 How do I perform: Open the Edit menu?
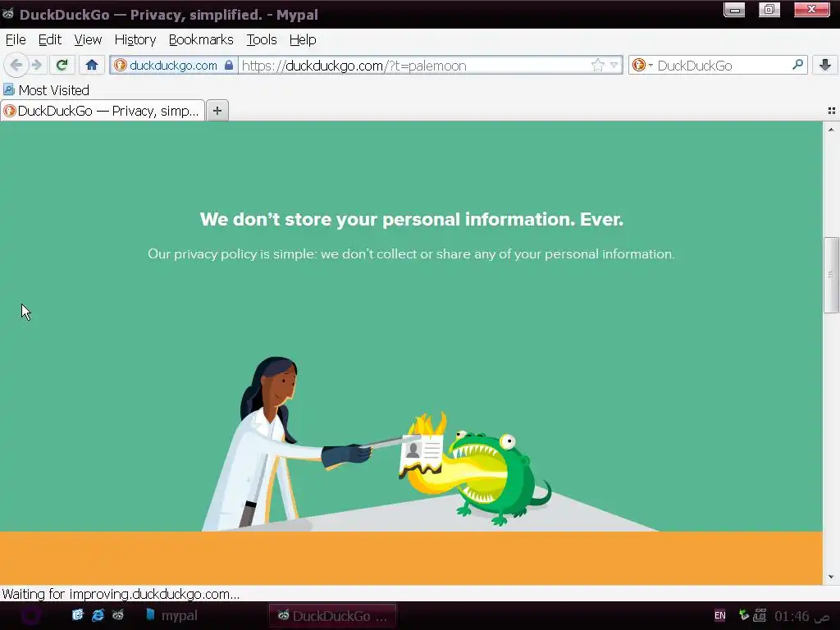pyautogui.click(x=50, y=39)
